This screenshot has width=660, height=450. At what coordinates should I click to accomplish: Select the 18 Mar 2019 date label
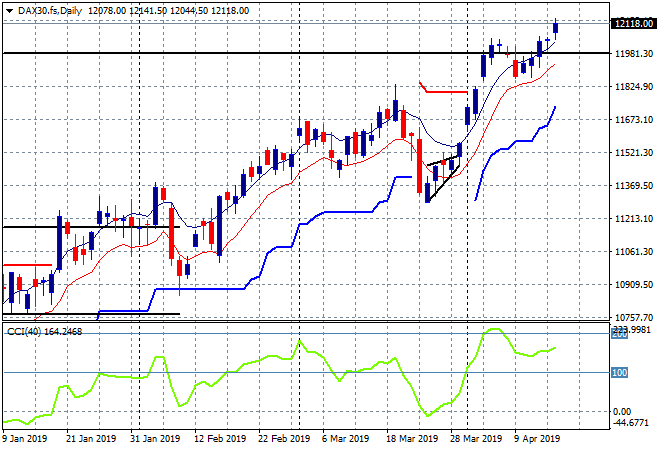click(x=412, y=439)
